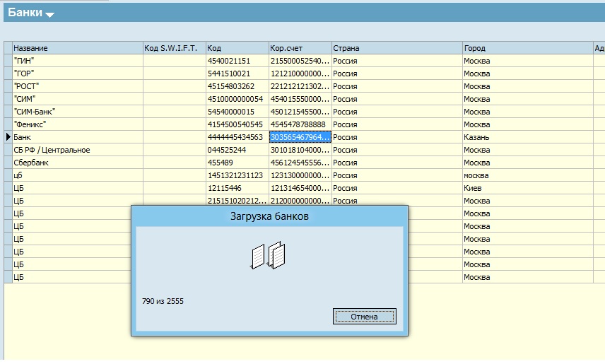Image resolution: width=605 pixels, height=364 pixels.
Task: Open the Банки title dropdown arrow
Action: click(x=49, y=15)
